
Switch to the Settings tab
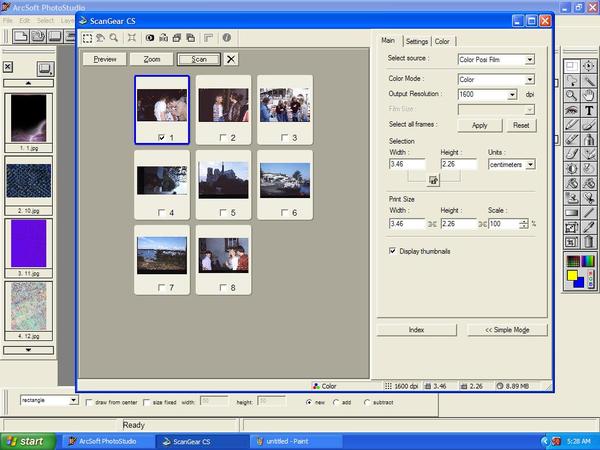click(x=417, y=41)
